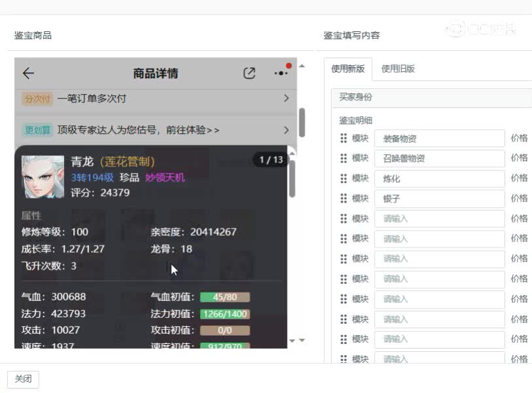Switch to the 使用新版 tab

click(x=348, y=69)
